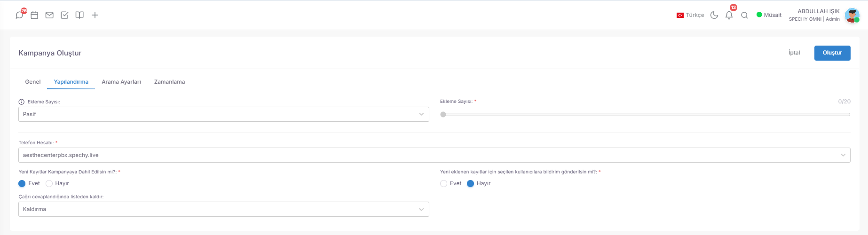Click the Kampanya Oluştur heading
The image size is (868, 235).
[50, 53]
